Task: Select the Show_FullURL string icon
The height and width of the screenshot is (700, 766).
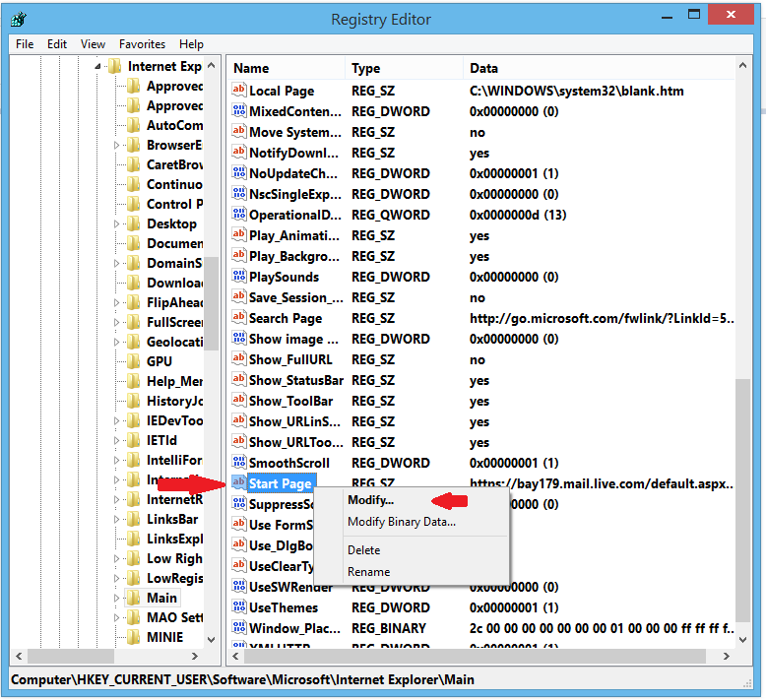Action: pyautogui.click(x=239, y=358)
